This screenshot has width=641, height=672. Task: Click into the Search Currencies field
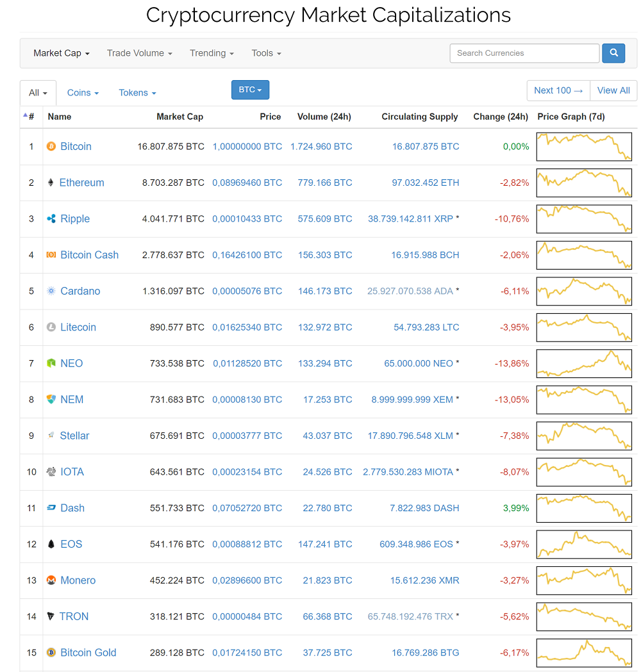[524, 53]
